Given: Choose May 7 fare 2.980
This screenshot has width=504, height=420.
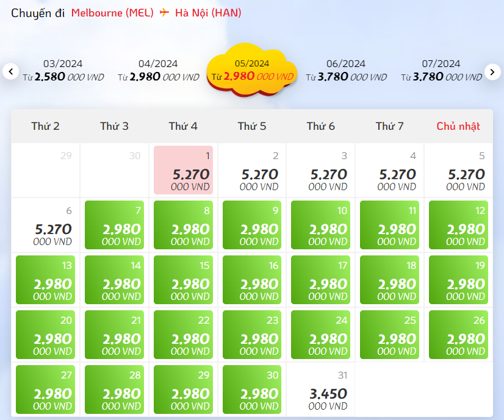Looking at the screenshot, I should [x=114, y=225].
